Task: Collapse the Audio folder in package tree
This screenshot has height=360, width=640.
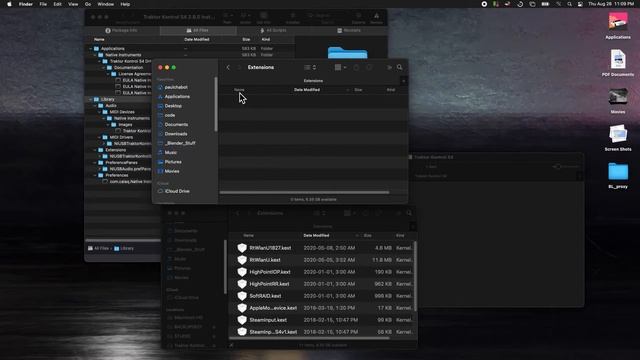Action: point(95,106)
